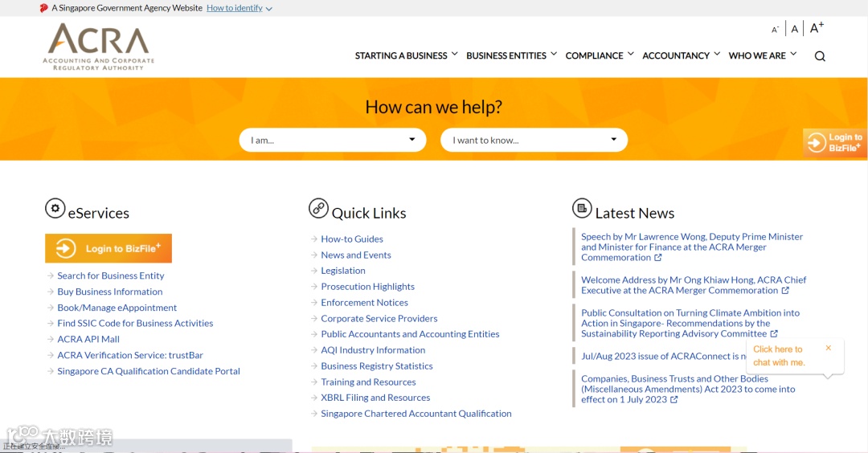868x453 pixels.
Task: Open Corporate Service Providers quick link
Action: pyautogui.click(x=379, y=319)
